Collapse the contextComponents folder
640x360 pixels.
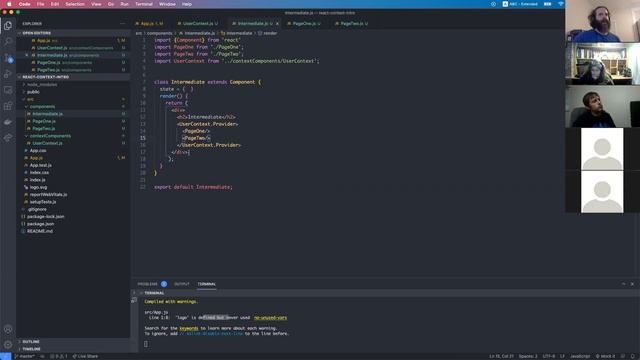click(x=73, y=136)
